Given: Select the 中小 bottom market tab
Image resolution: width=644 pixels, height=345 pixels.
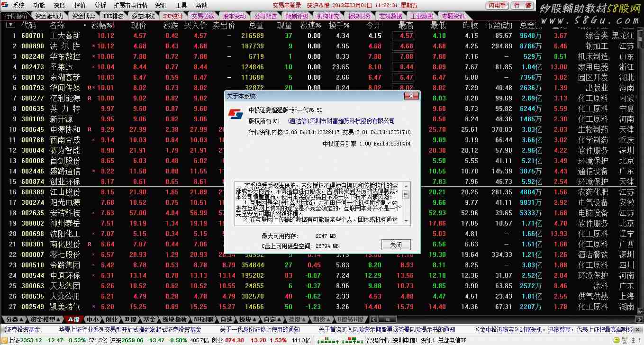Looking at the screenshot, I should [x=93, y=319].
